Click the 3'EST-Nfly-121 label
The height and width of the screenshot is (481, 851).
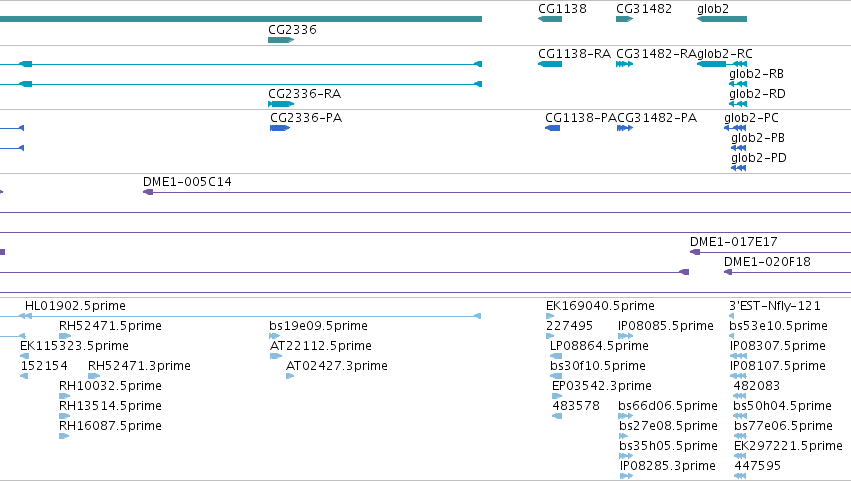point(775,306)
